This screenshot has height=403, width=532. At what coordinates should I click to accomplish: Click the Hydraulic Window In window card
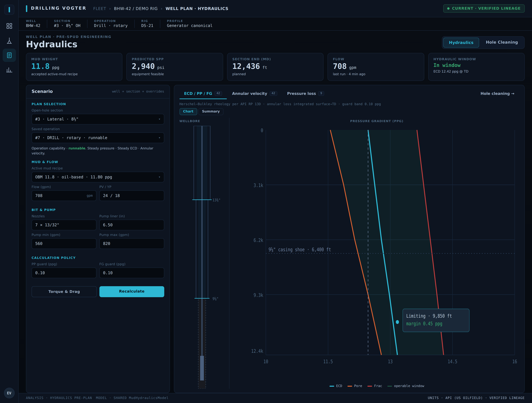pyautogui.click(x=476, y=67)
